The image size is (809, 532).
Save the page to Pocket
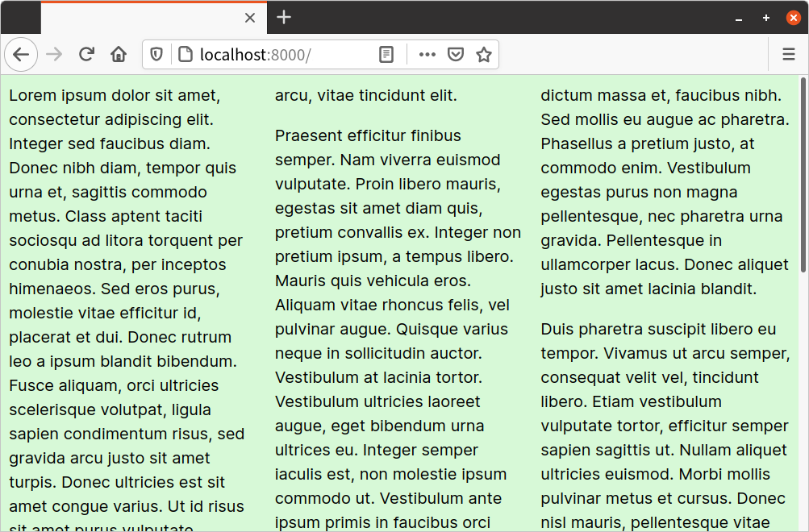click(x=456, y=54)
